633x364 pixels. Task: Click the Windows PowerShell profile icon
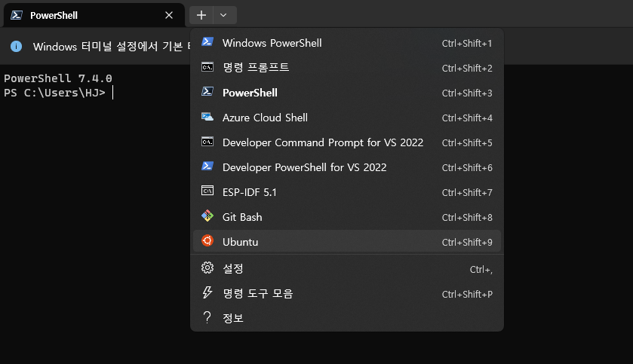207,42
